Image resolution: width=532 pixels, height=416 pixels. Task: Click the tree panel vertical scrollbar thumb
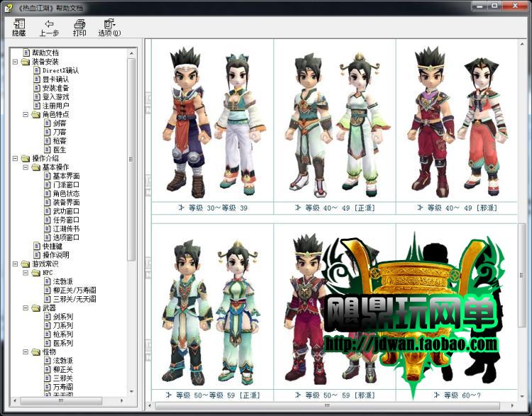[x=131, y=159]
